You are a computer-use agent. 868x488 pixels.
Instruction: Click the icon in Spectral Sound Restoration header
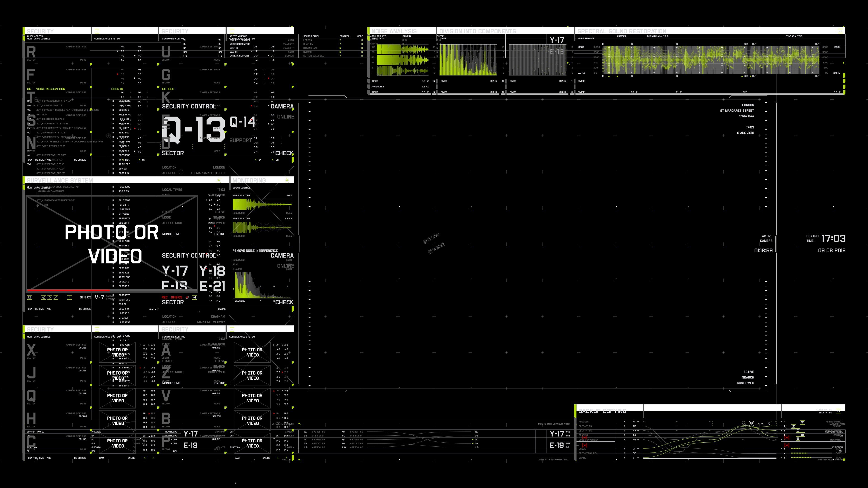tap(840, 31)
